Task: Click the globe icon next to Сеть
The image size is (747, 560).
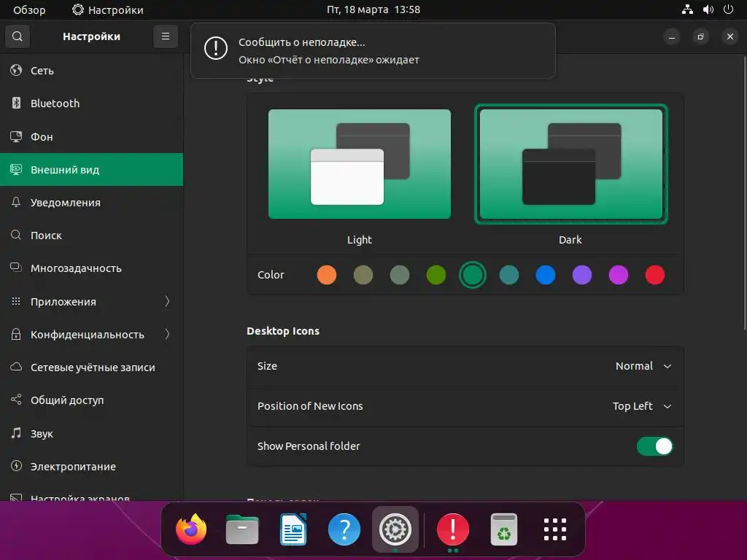Action: (x=16, y=70)
